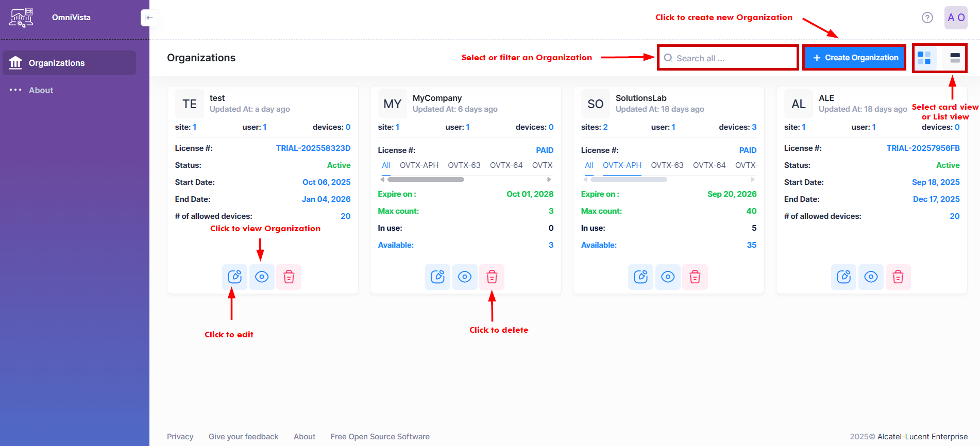
Task: Delete the SolutionsLab organization
Action: (695, 277)
